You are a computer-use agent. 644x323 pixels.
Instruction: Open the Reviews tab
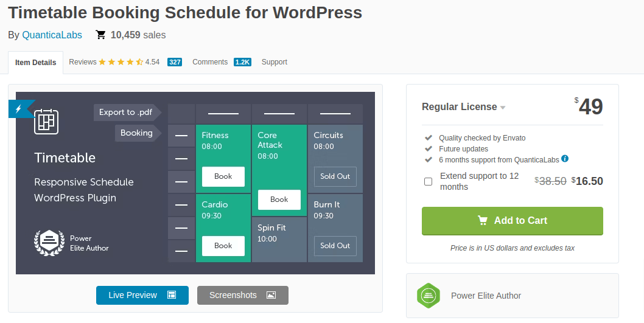(x=83, y=62)
